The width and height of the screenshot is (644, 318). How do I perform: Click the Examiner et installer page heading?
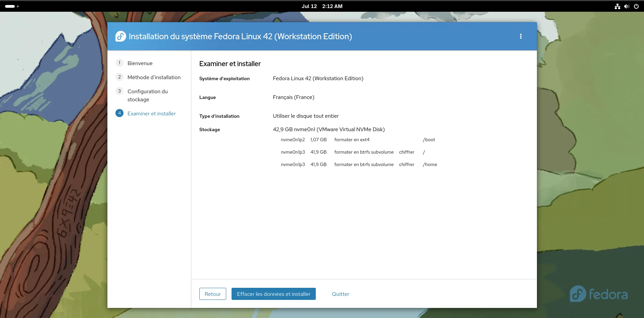pyautogui.click(x=230, y=64)
